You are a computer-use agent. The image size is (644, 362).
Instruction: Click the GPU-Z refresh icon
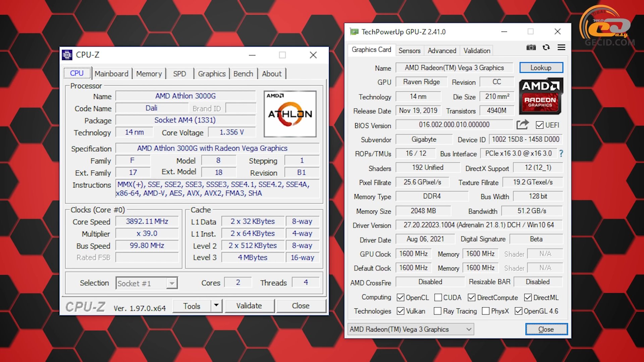click(546, 47)
